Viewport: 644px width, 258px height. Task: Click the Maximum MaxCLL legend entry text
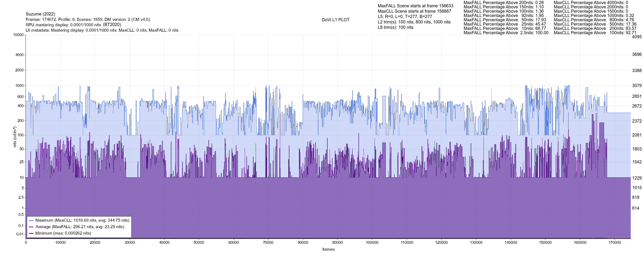pos(82,220)
